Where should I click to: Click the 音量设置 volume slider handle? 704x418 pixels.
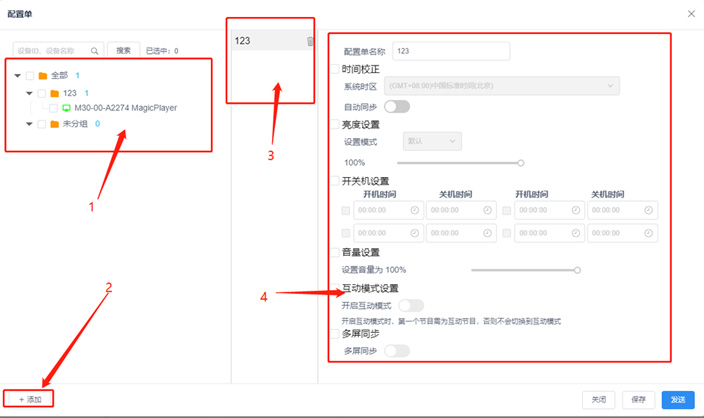point(577,270)
